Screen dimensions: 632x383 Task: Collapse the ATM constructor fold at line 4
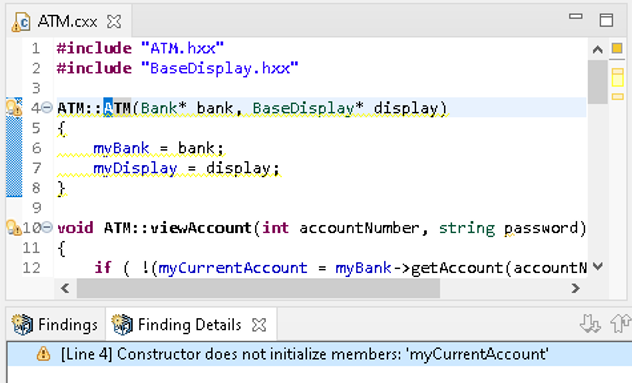point(47,108)
